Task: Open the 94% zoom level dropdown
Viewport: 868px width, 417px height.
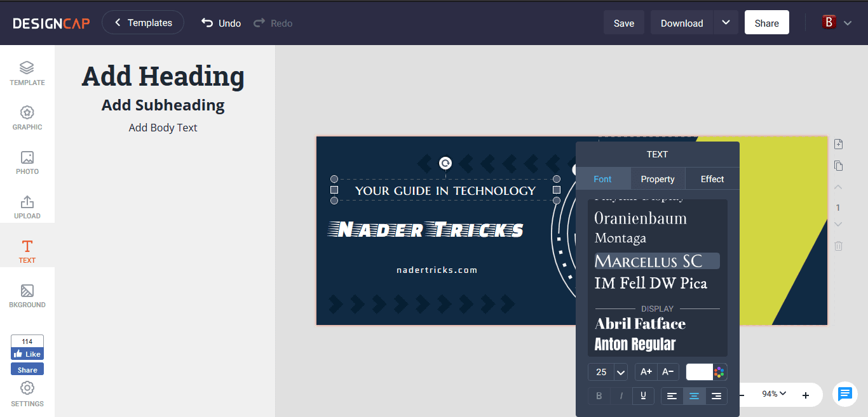Action: pyautogui.click(x=775, y=394)
